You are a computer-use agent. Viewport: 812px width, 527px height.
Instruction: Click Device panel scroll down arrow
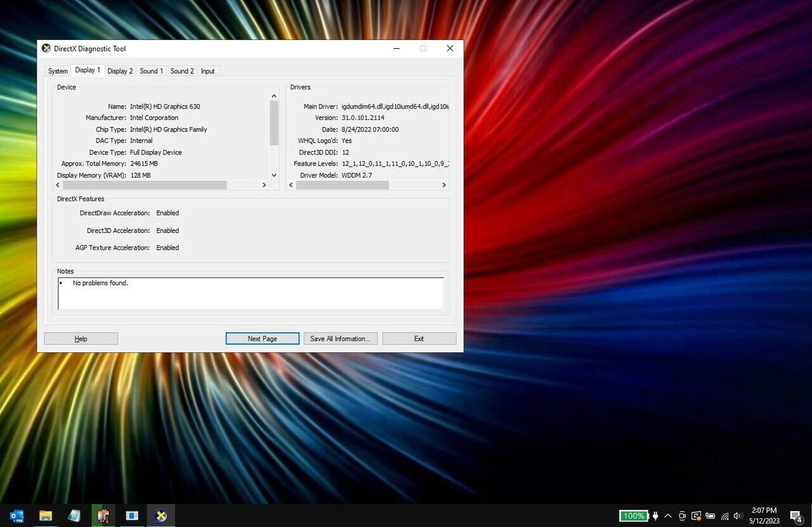[274, 175]
